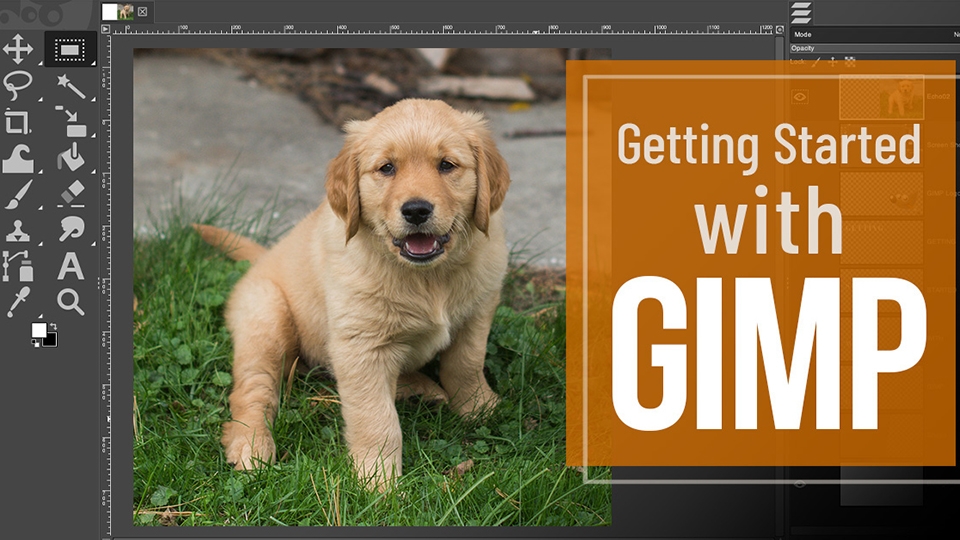Select the Eraser tool

(72, 193)
